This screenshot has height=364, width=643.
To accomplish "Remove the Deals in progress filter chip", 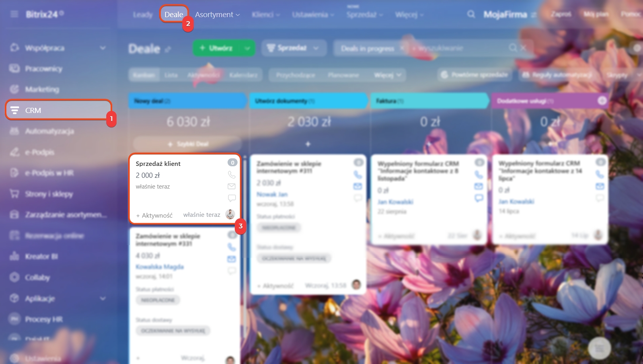I will (x=402, y=48).
